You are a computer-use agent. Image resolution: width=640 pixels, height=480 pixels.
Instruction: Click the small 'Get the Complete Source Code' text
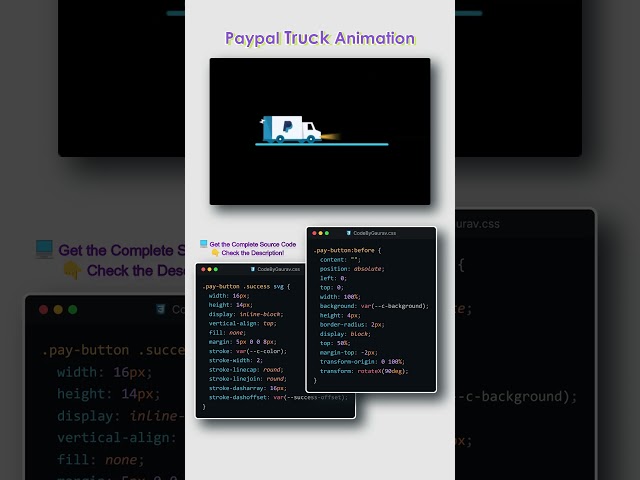(253, 244)
